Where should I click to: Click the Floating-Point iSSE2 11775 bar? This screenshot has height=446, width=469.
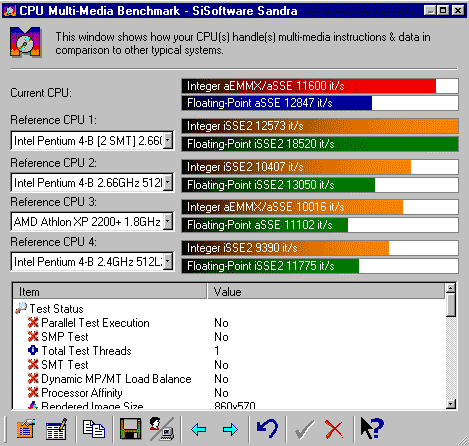(x=320, y=266)
